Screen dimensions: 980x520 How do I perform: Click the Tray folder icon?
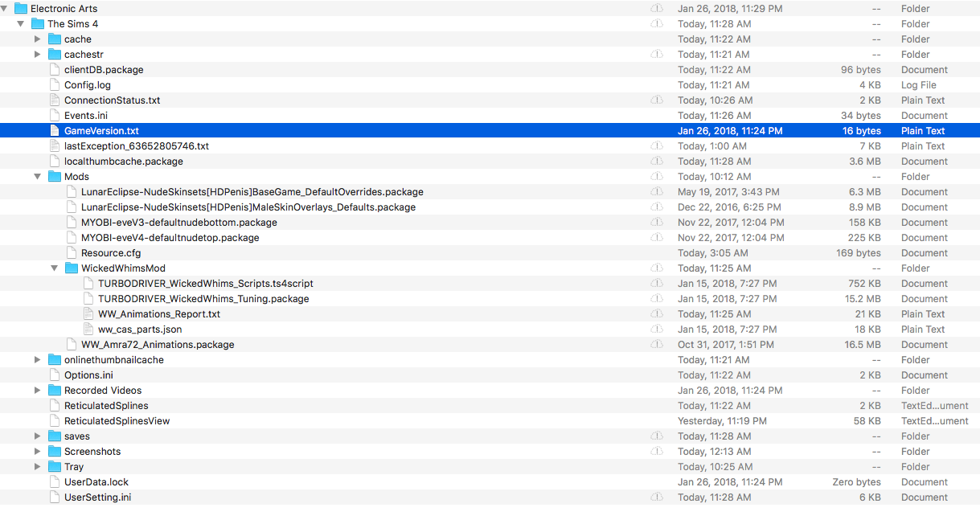[x=55, y=467]
